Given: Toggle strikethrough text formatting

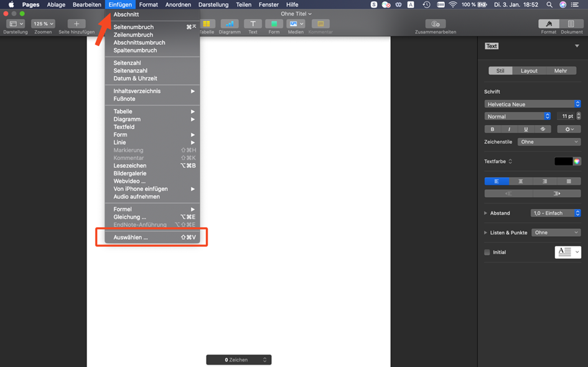Looking at the screenshot, I should click(x=543, y=129).
